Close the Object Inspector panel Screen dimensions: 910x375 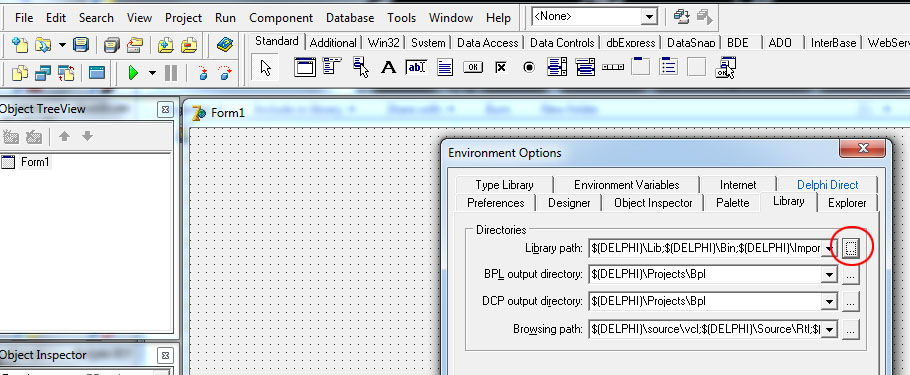click(x=165, y=355)
